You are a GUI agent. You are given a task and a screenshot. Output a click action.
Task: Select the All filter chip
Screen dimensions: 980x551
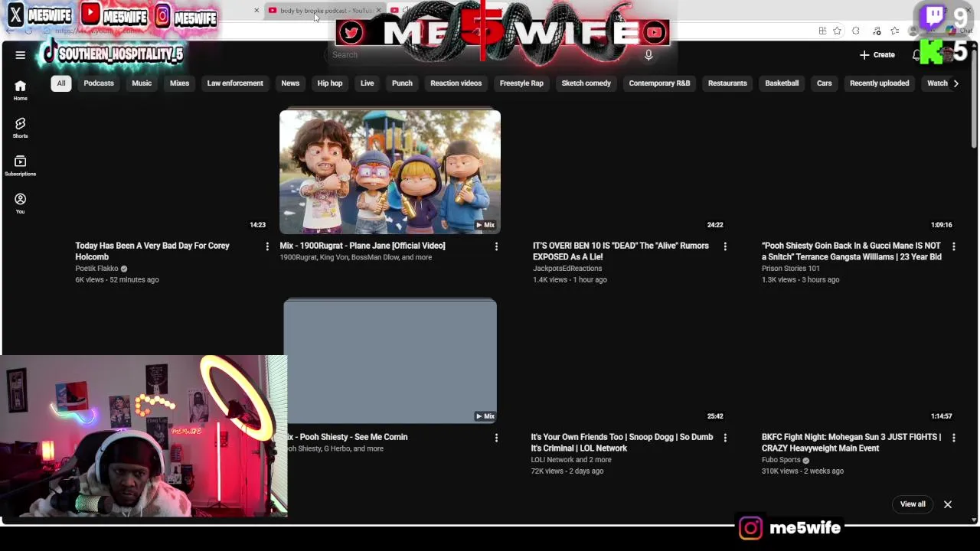[61, 83]
